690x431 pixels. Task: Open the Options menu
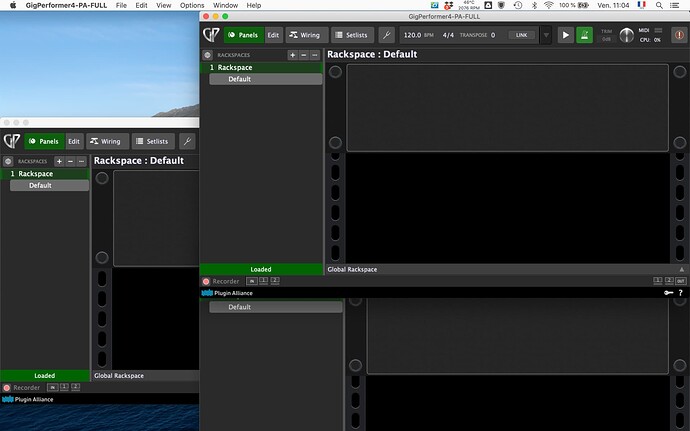(192, 5)
